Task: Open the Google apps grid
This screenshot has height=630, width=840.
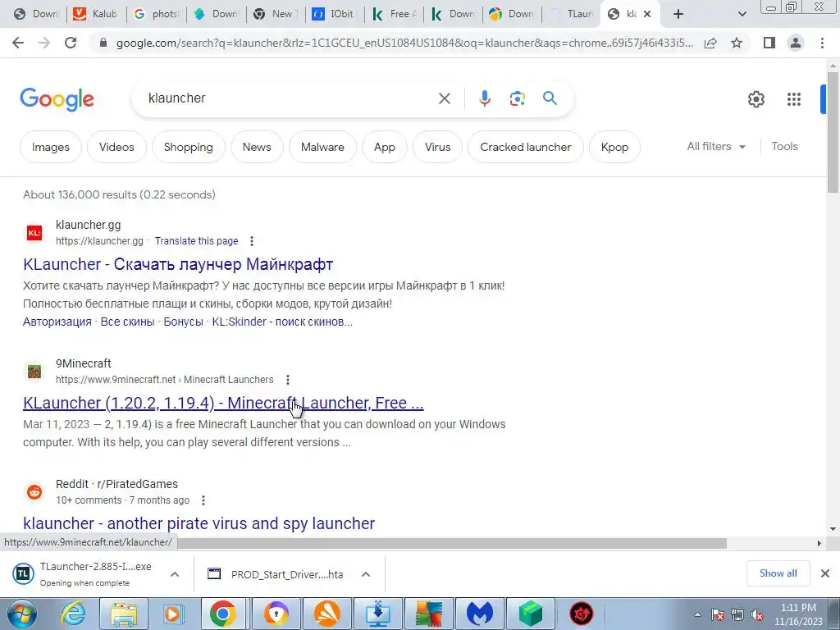Action: pos(794,99)
